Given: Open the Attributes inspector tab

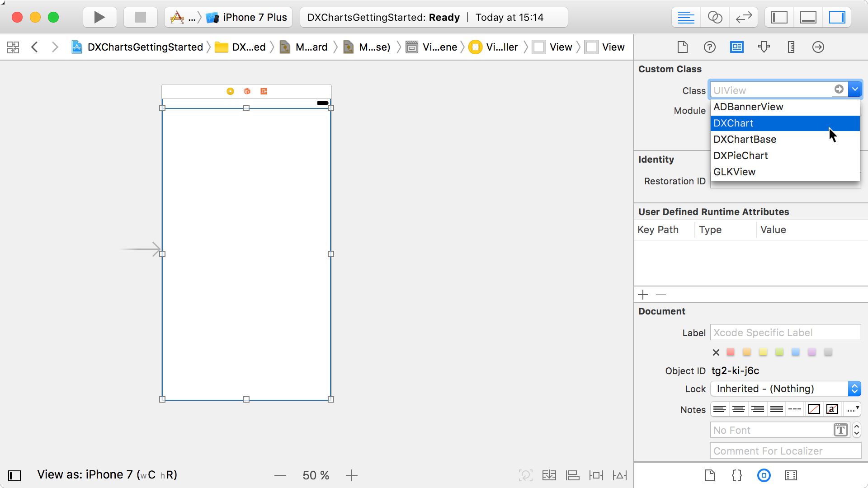Looking at the screenshot, I should point(764,47).
